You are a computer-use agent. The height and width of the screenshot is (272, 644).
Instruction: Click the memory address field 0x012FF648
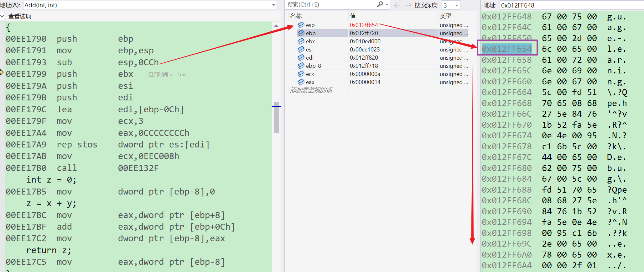571,5
